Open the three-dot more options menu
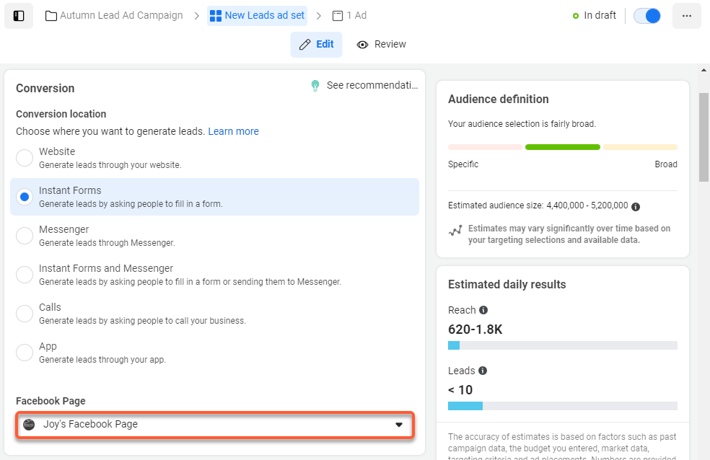The height and width of the screenshot is (460, 710). [686, 16]
